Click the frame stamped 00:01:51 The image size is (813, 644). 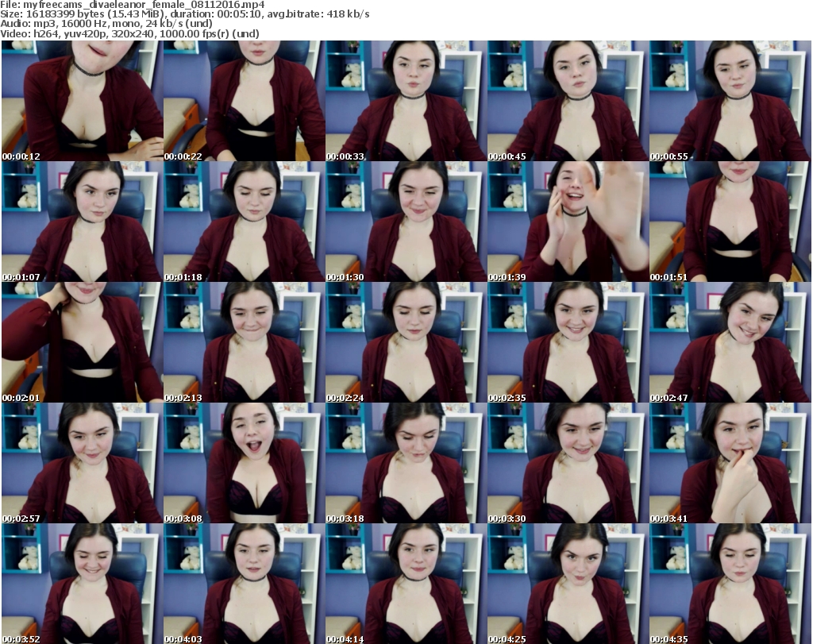(730, 222)
